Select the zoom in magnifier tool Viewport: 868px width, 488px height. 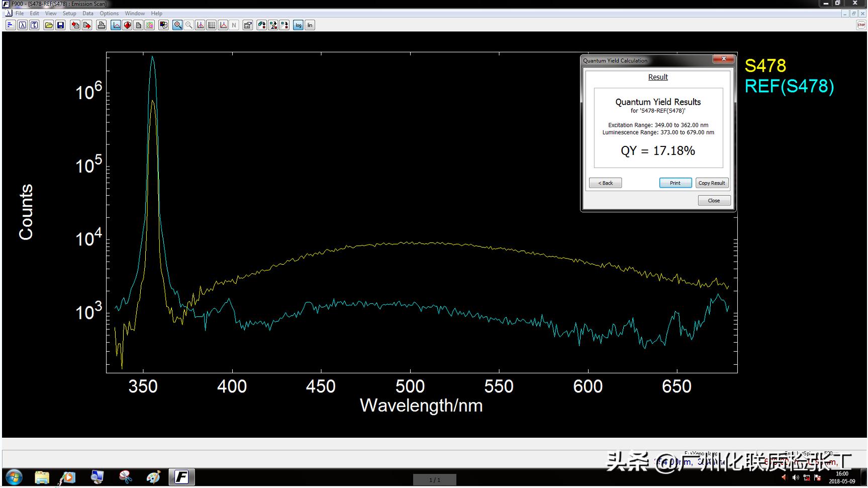coord(177,25)
